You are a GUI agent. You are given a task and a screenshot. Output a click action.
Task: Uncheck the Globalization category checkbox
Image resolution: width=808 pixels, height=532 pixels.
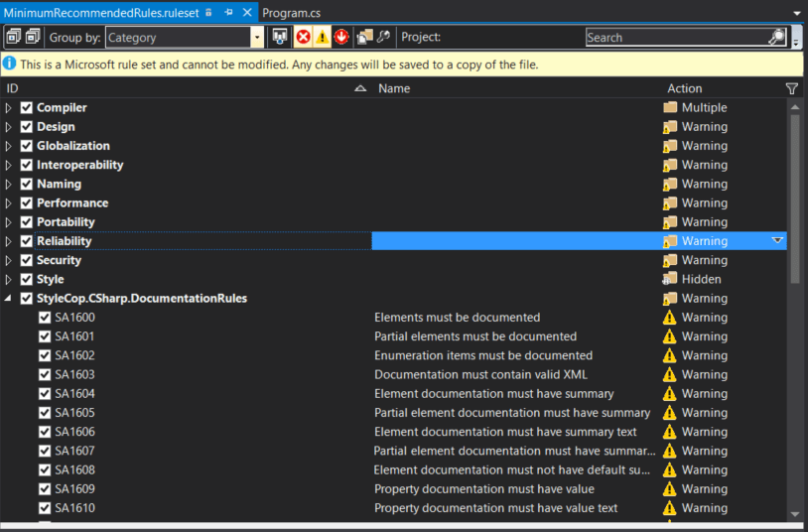(x=26, y=146)
